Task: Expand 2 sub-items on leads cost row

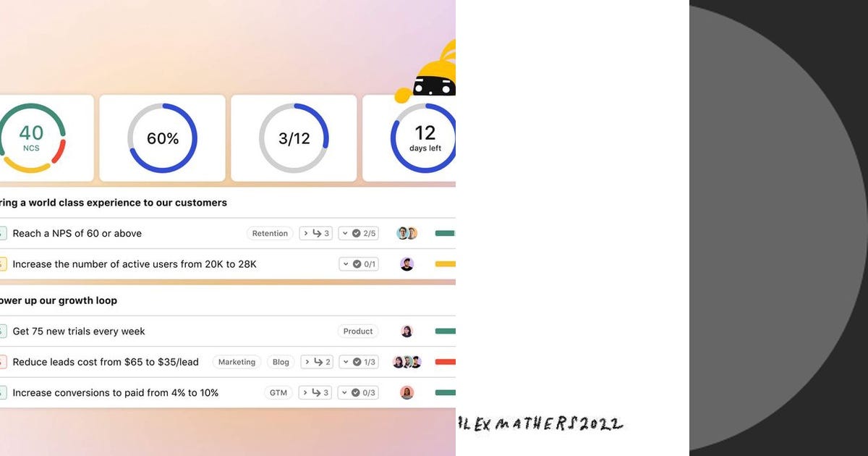Action: point(316,362)
